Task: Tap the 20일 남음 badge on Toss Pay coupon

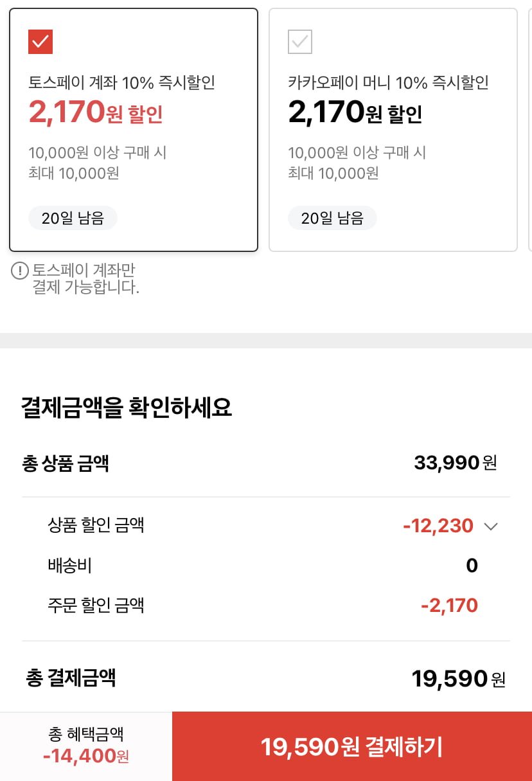Action: coord(73,218)
